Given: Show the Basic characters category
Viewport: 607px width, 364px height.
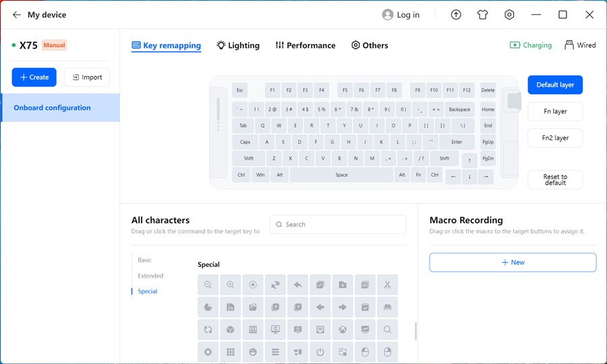Looking at the screenshot, I should coord(145,260).
